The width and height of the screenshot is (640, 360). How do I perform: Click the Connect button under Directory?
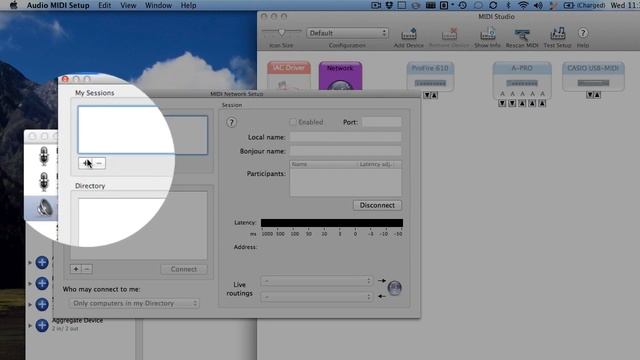click(184, 269)
